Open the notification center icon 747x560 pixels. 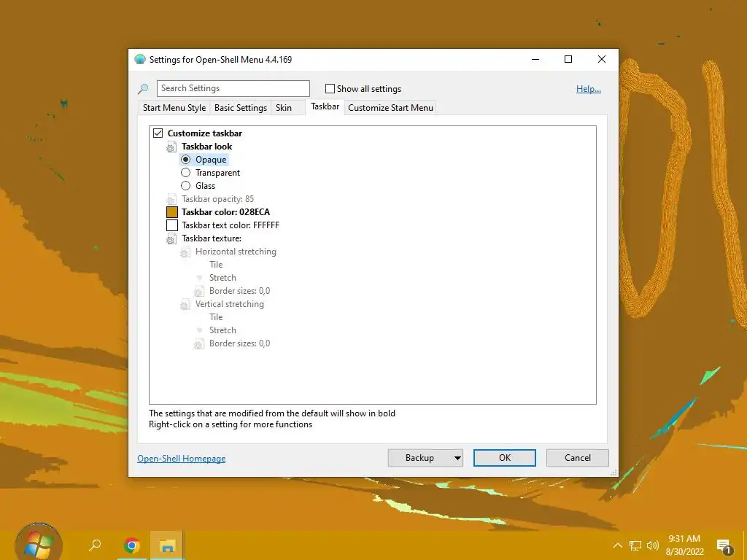pos(724,546)
